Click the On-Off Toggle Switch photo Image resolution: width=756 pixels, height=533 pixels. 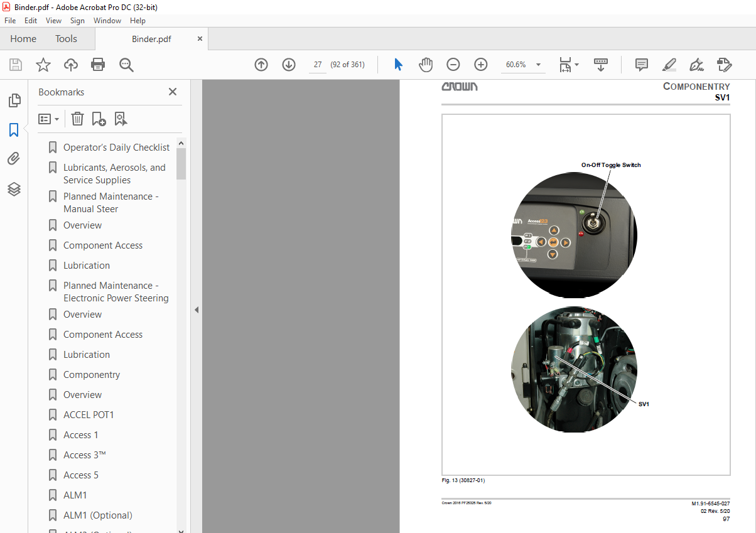click(x=574, y=235)
